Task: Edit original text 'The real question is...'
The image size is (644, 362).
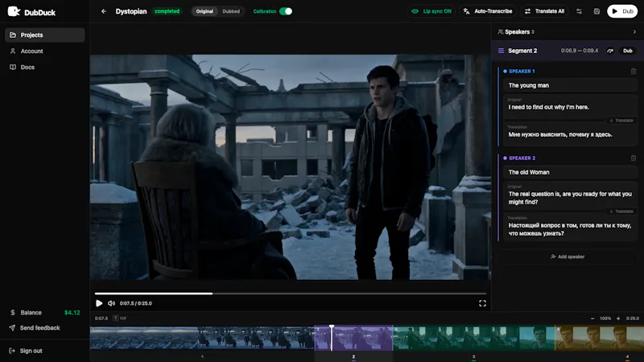Action: click(x=570, y=196)
